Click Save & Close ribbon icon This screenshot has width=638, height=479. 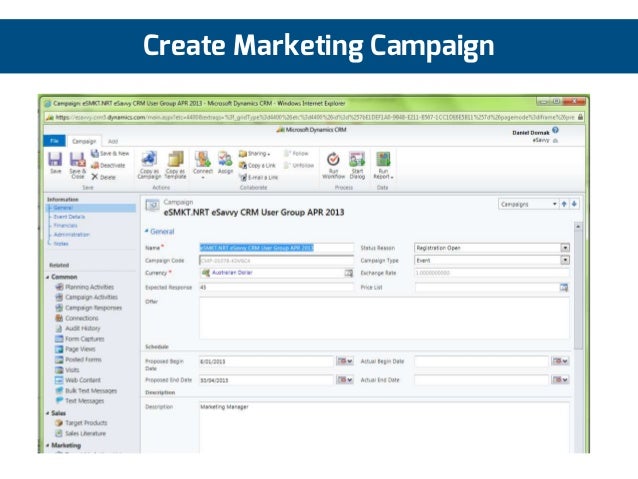(x=77, y=165)
